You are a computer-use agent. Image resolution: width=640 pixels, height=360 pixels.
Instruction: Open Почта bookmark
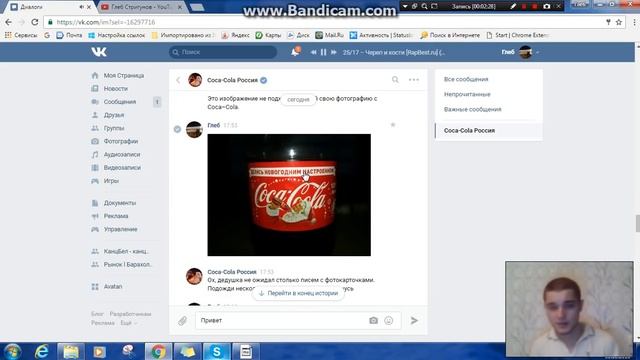pyautogui.click(x=69, y=36)
